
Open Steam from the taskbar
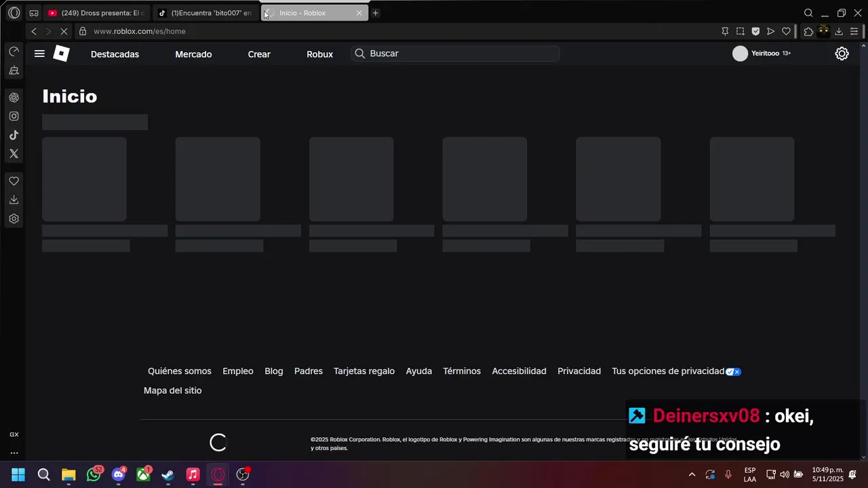click(x=167, y=474)
